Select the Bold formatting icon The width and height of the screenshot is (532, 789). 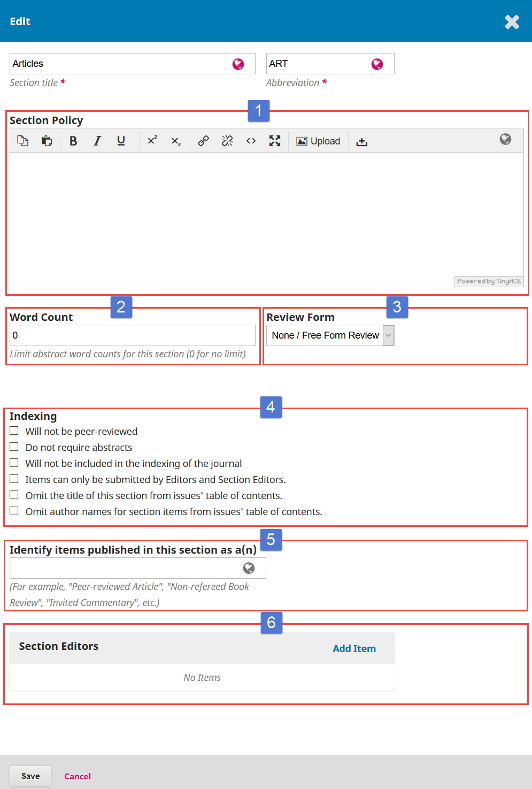[73, 141]
